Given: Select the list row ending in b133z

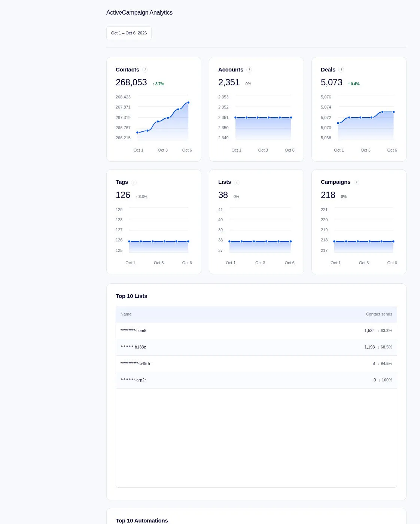Looking at the screenshot, I should coord(256,347).
